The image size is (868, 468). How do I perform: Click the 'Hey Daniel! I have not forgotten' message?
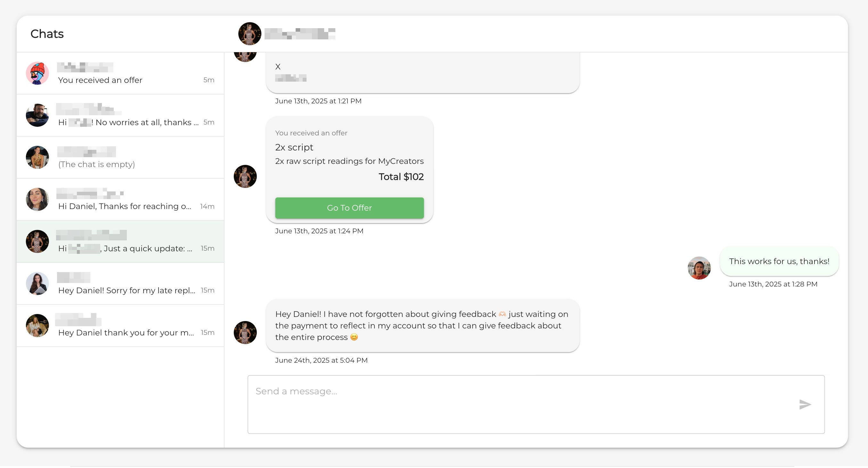click(422, 326)
